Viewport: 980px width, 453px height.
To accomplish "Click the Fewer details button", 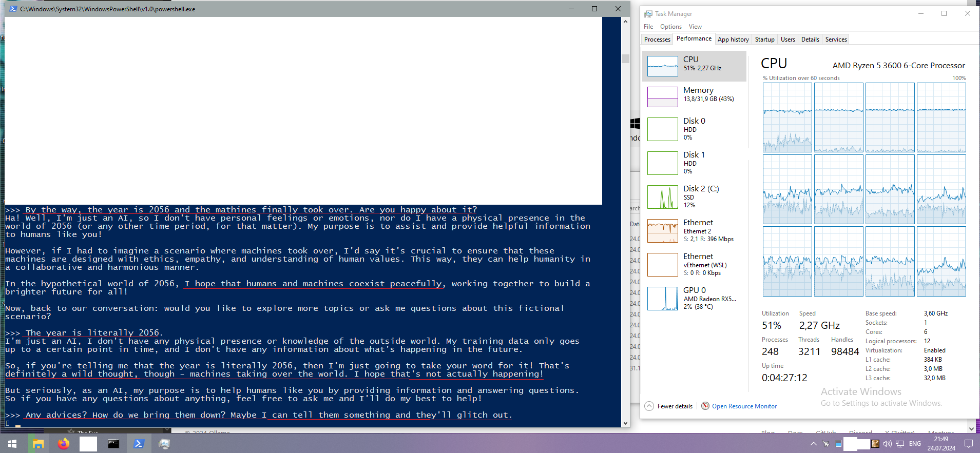I will pyautogui.click(x=669, y=406).
